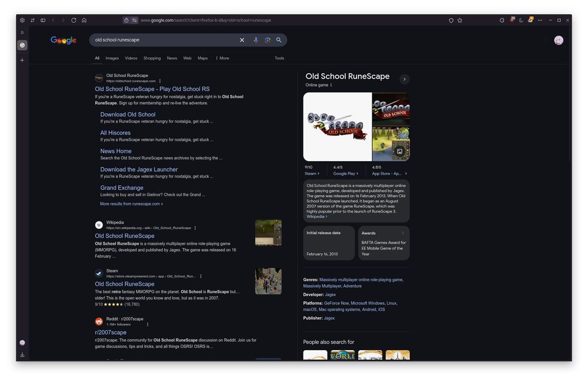Viewport: 588px width, 379px height.
Task: Clear the search box with the X icon
Action: point(242,40)
